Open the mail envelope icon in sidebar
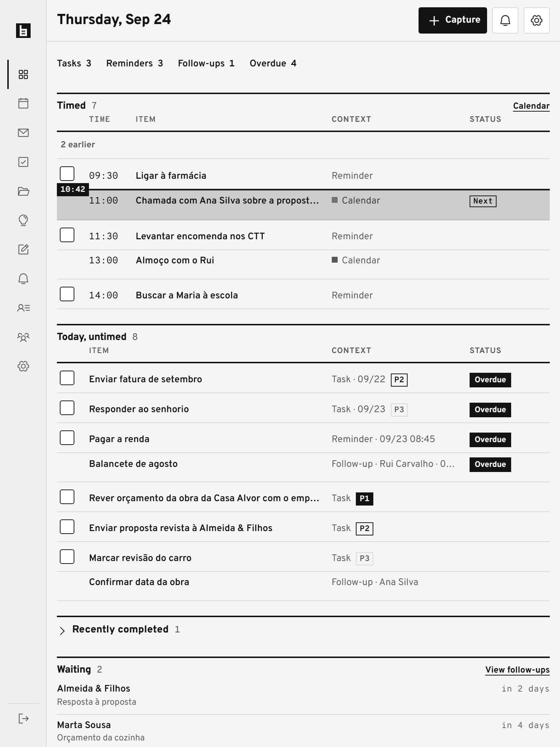The width and height of the screenshot is (560, 747). [x=23, y=133]
